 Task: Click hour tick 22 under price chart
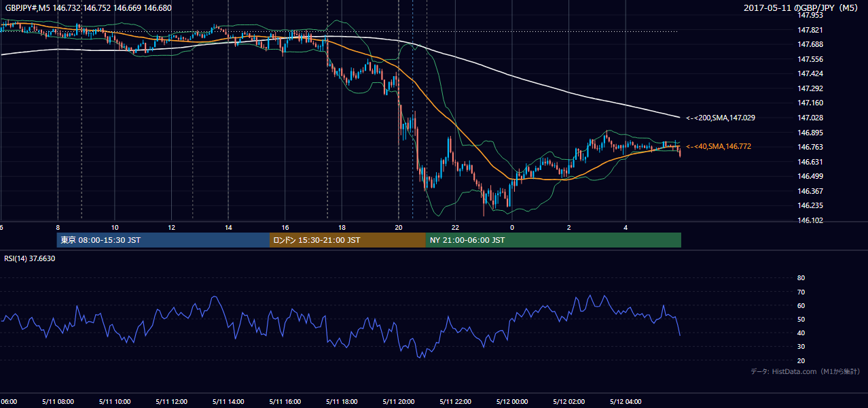pyautogui.click(x=456, y=227)
